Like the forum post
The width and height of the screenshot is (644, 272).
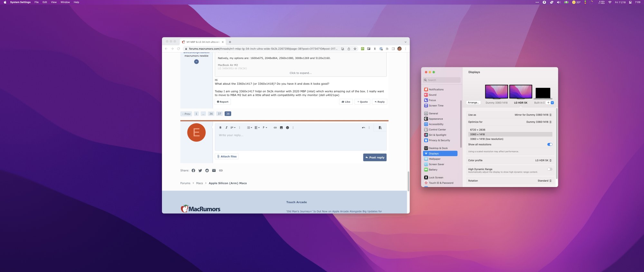pyautogui.click(x=346, y=102)
